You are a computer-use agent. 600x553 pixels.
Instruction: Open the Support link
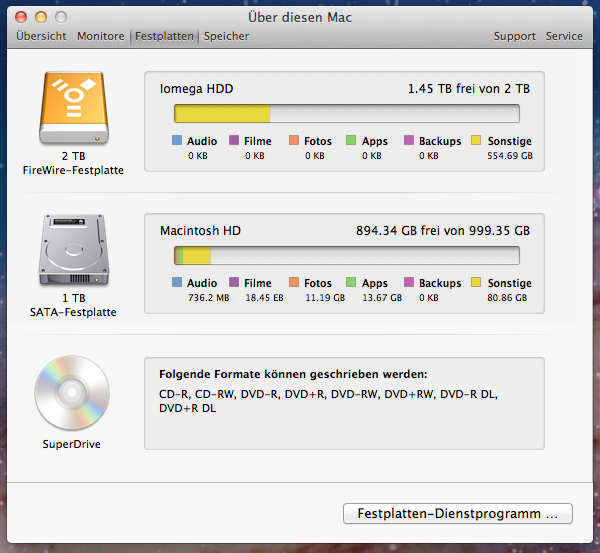514,36
